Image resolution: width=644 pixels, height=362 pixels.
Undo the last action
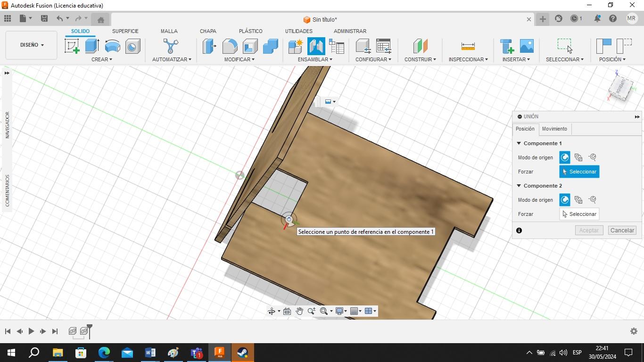tap(59, 18)
